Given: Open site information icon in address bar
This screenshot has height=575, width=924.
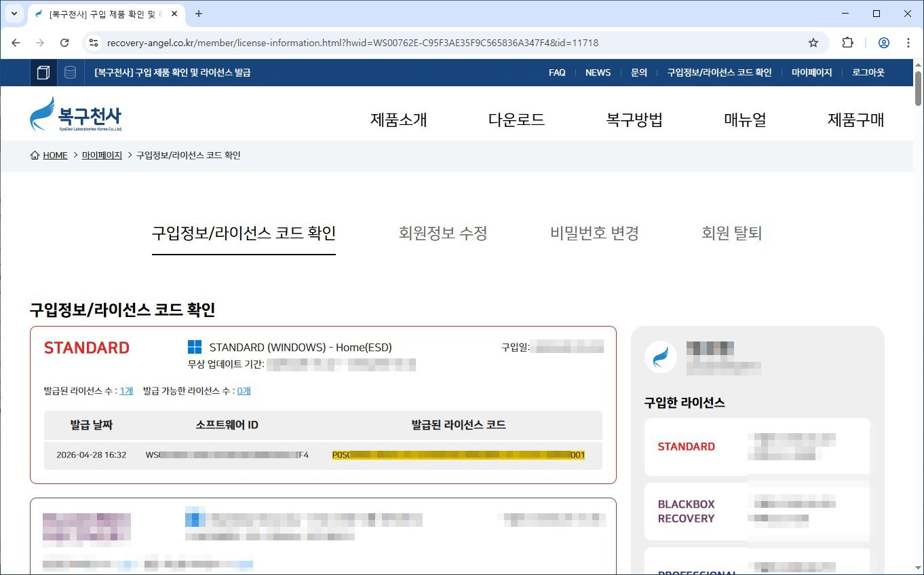Looking at the screenshot, I should 94,43.
